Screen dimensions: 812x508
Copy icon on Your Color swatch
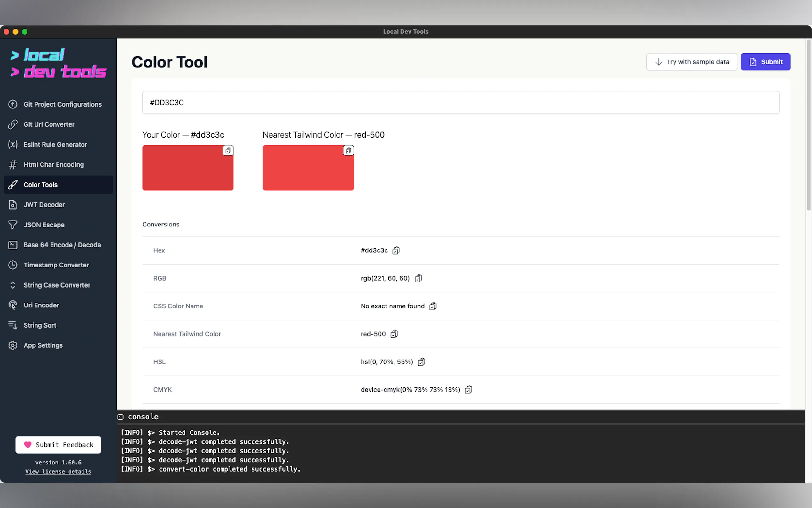[228, 151]
